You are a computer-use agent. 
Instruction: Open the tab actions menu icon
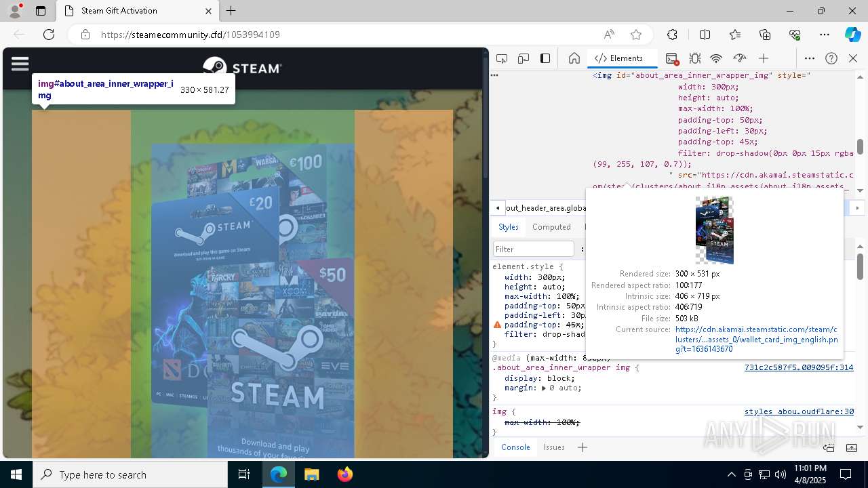pos(41,11)
